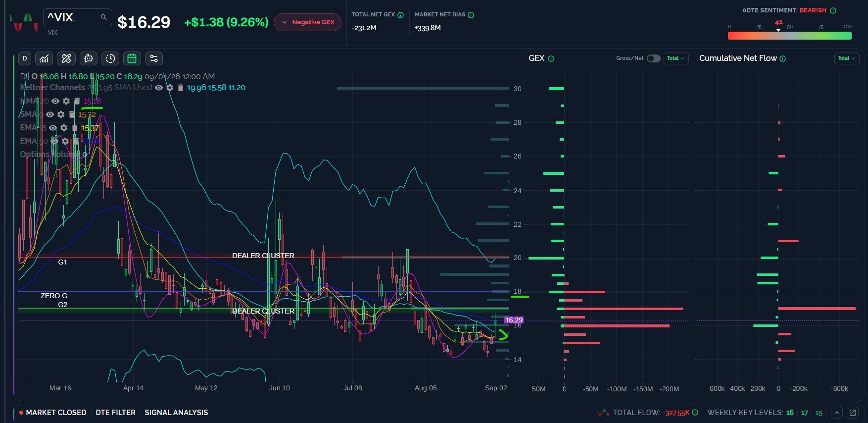Toggle the Gross/Net switch
Viewport: 868px width, 423px height.
pos(654,58)
